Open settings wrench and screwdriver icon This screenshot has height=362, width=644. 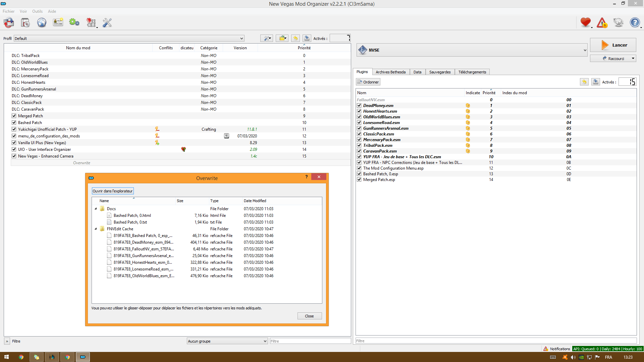(107, 23)
